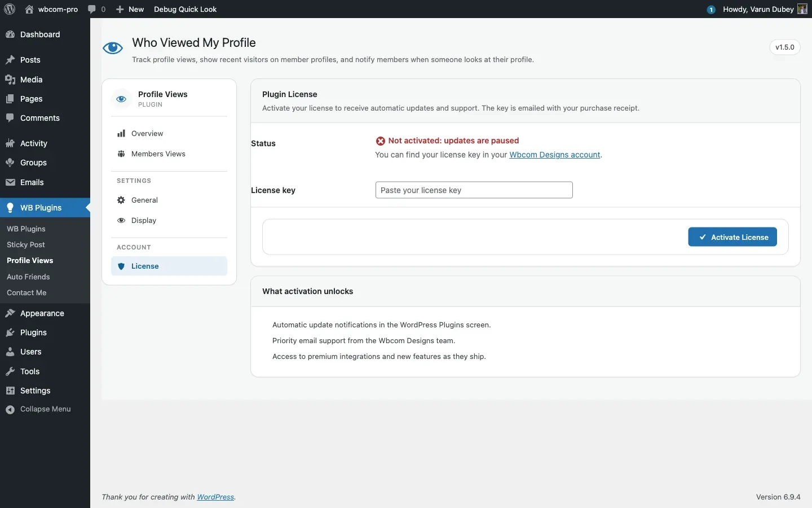This screenshot has height=508, width=812.
Task: Click the Posts pin icon
Action: point(10,60)
